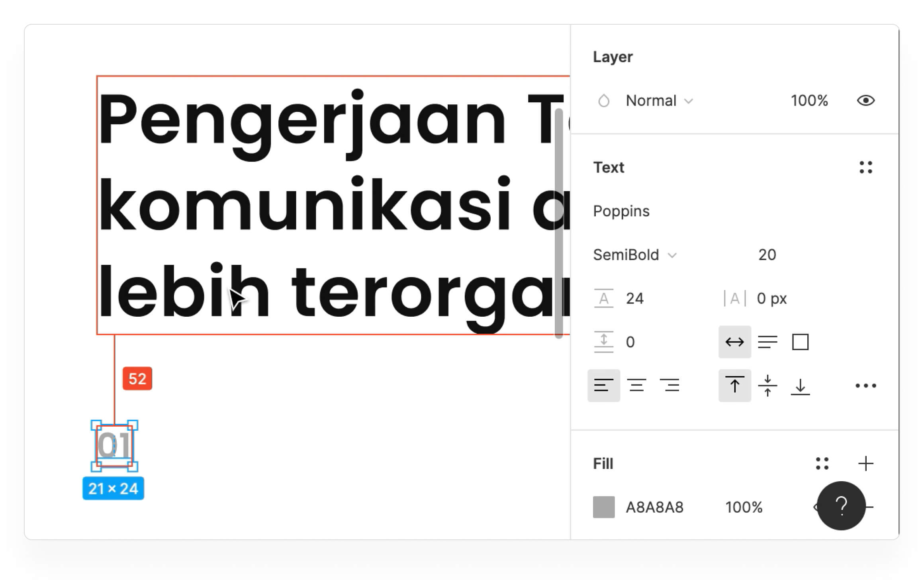Image resolution: width=924 pixels, height=580 pixels.
Task: Align text vertically to top
Action: 734,386
